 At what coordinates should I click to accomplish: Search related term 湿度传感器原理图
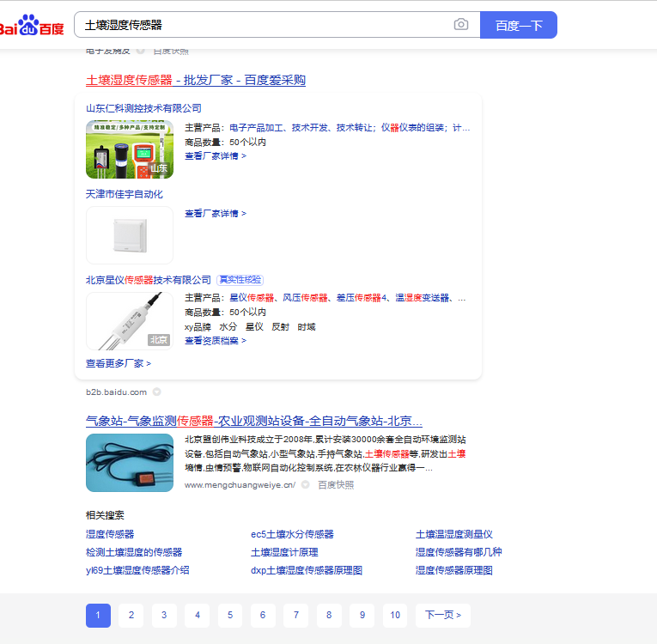point(453,570)
